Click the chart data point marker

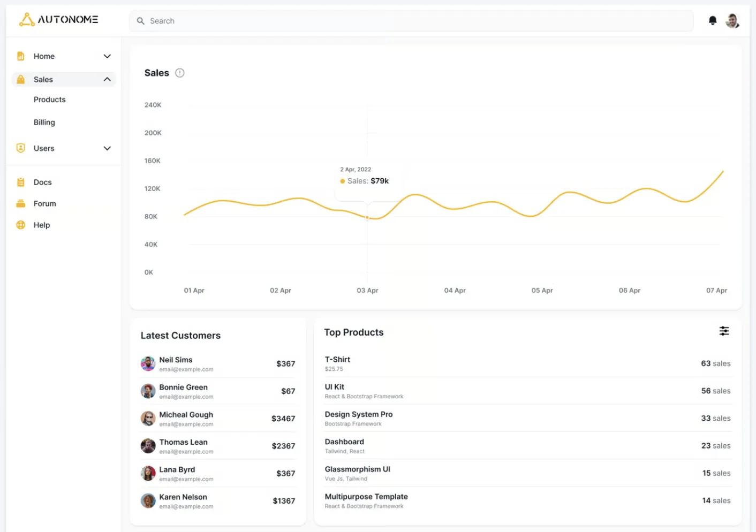367,217
